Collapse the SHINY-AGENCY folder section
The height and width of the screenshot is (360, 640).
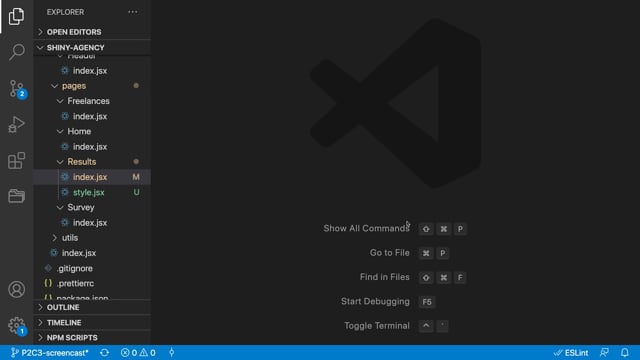(92, 47)
